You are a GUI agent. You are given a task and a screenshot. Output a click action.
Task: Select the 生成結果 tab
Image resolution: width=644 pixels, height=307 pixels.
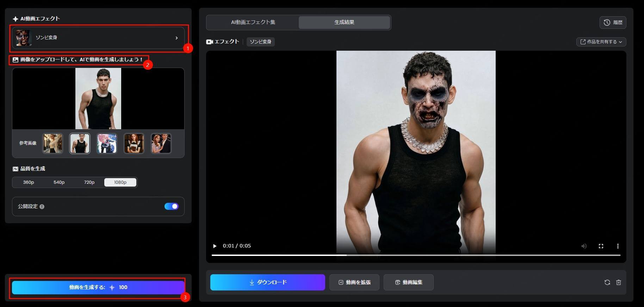pos(344,22)
